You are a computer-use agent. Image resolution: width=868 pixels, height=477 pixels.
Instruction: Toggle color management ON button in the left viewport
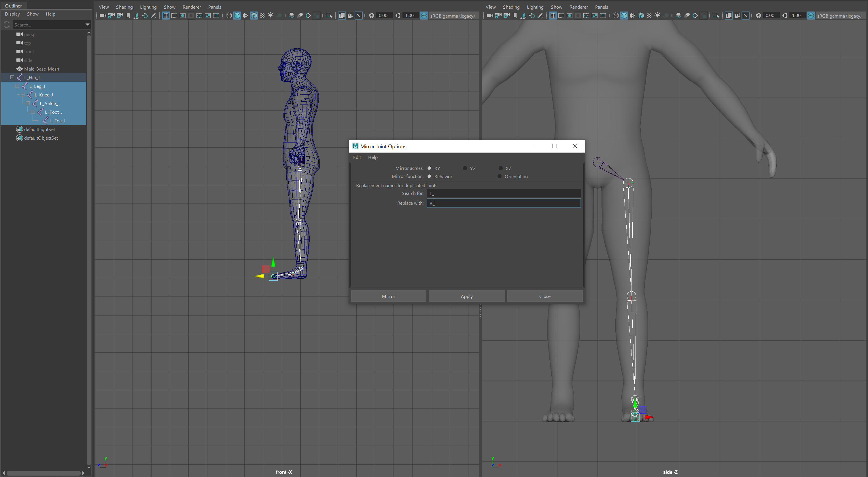coord(424,16)
